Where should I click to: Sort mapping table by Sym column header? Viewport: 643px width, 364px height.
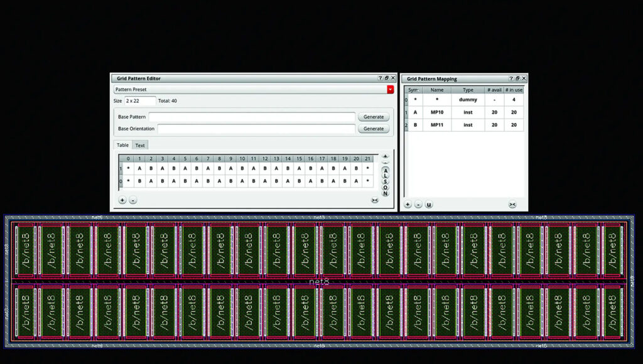pos(414,90)
